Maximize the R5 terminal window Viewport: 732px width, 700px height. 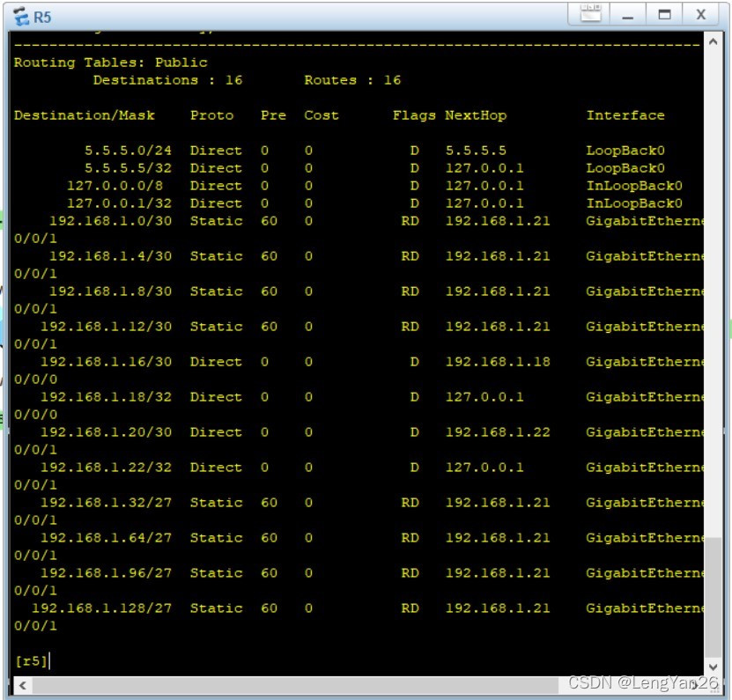[664, 14]
